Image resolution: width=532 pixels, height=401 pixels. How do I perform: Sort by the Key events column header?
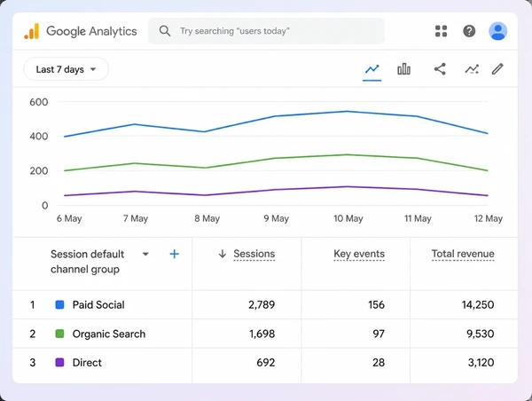359,254
